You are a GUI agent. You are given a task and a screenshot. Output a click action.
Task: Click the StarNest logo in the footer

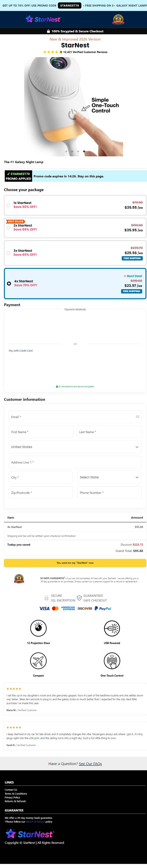[x=29, y=834]
